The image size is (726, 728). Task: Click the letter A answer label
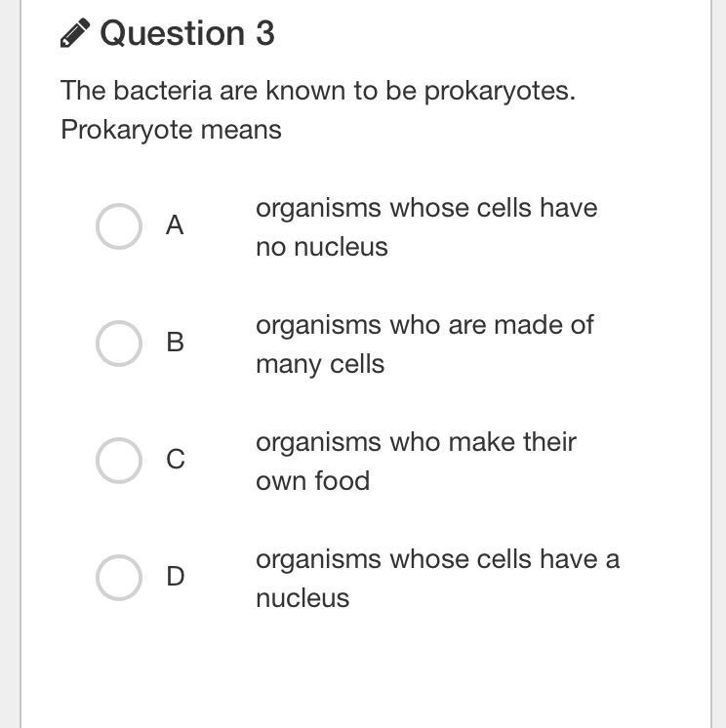pos(175,226)
